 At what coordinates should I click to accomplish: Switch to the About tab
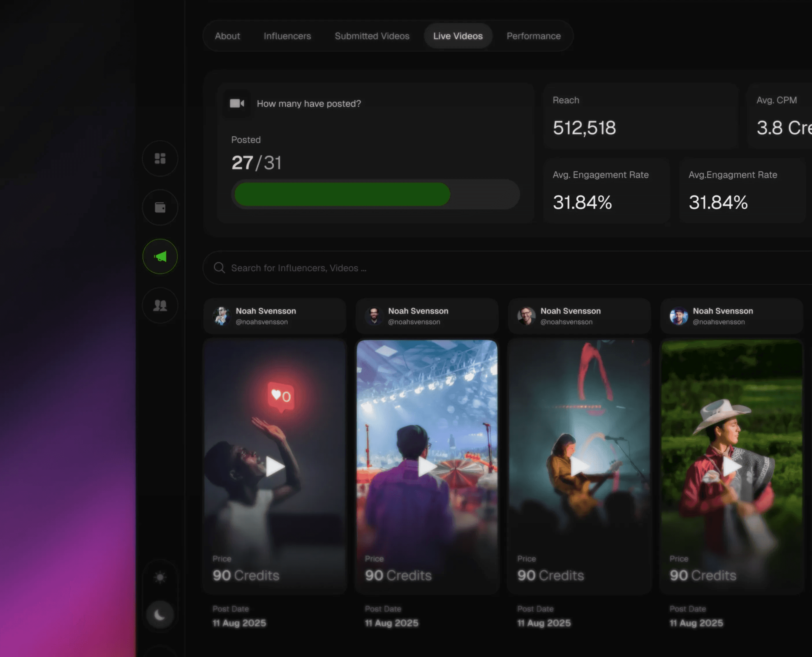click(x=227, y=36)
